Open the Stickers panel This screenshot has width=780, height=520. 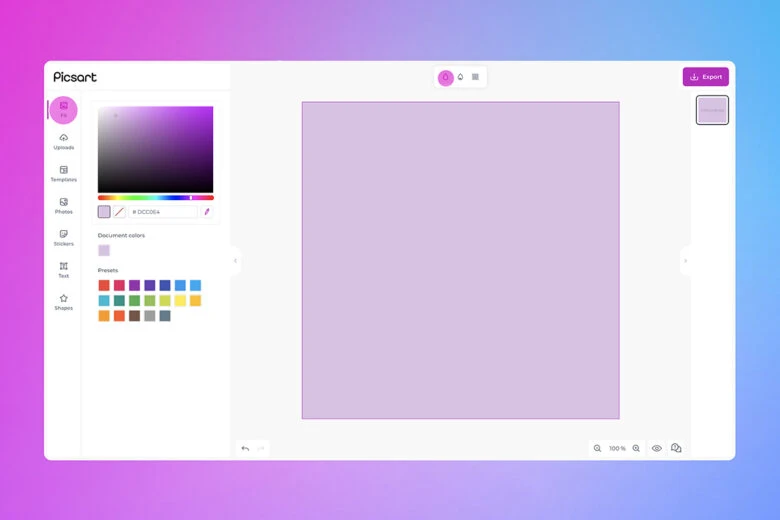[63, 237]
